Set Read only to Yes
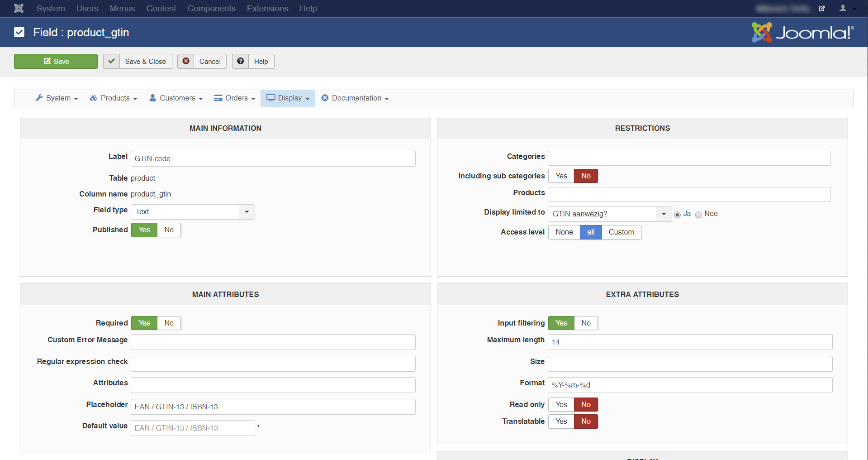The height and width of the screenshot is (460, 868). 561,405
